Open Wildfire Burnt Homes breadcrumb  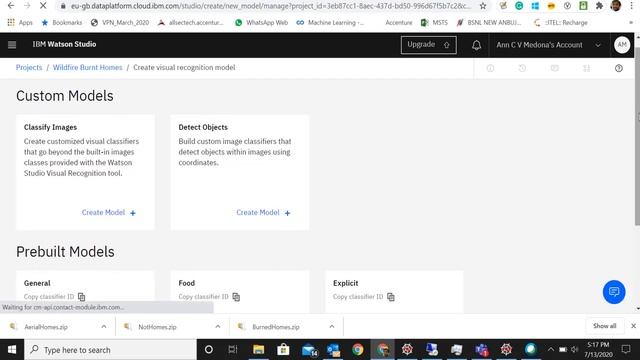point(87,68)
